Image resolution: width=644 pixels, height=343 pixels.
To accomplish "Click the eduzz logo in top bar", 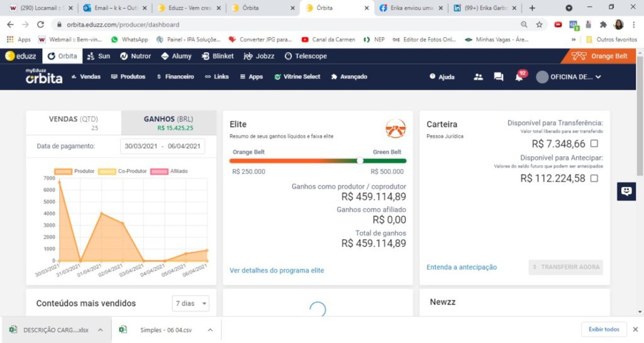I will 21,56.
